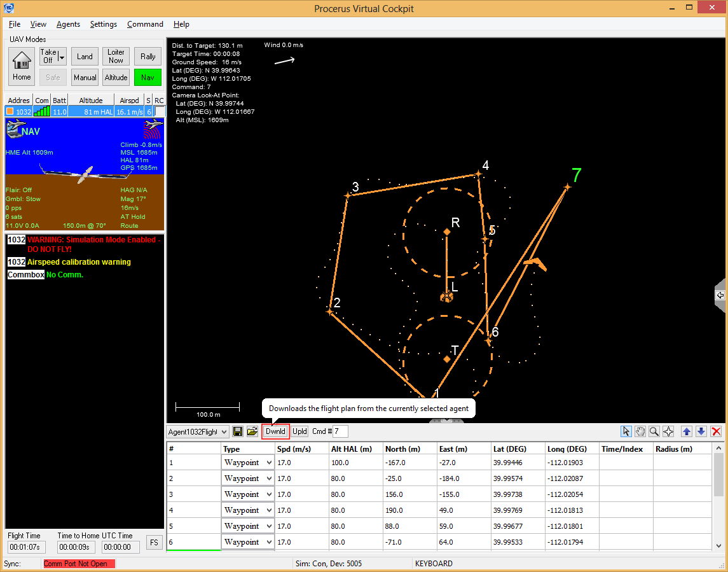
Task: Open Type dropdown for command row 1
Action: coord(269,463)
